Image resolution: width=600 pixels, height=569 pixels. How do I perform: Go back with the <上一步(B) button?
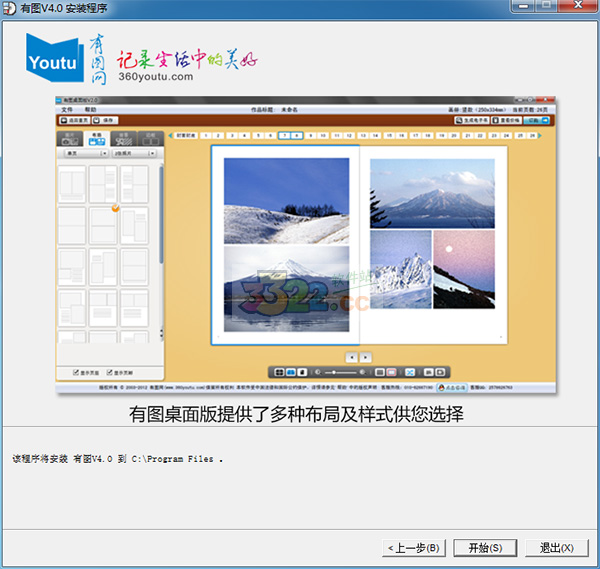[412, 548]
